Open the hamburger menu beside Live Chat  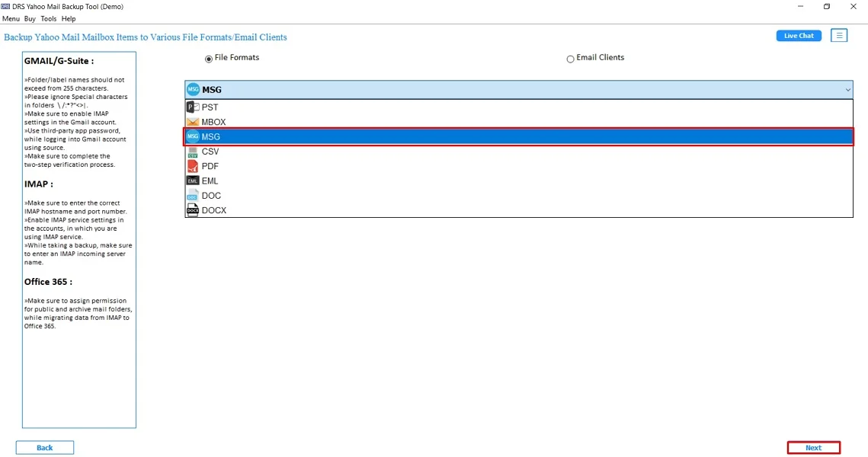(839, 35)
